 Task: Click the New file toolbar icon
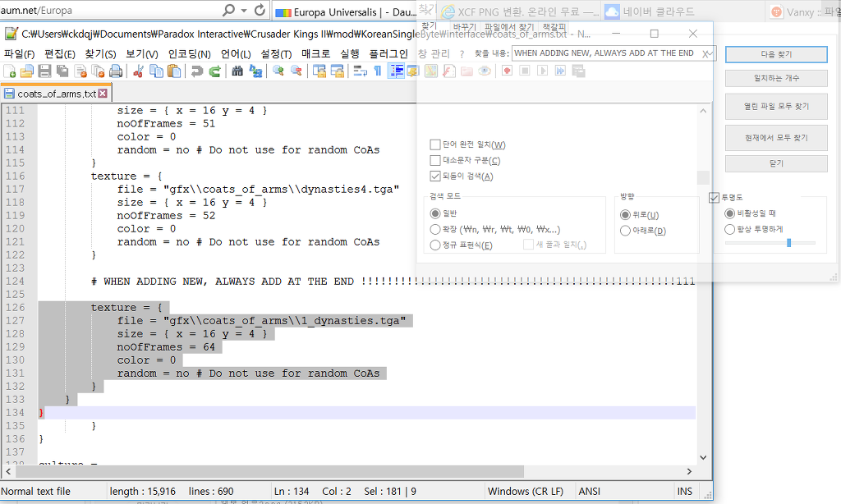pos(10,71)
